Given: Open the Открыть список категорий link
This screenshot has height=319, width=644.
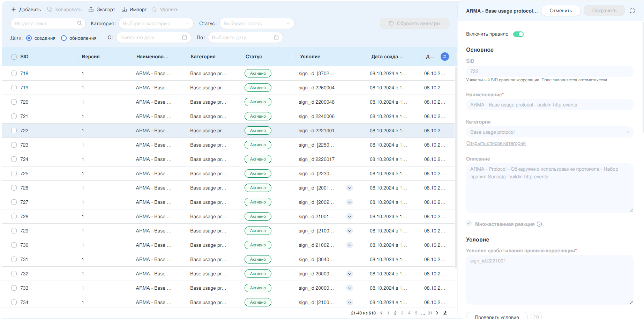Looking at the screenshot, I should (496, 143).
